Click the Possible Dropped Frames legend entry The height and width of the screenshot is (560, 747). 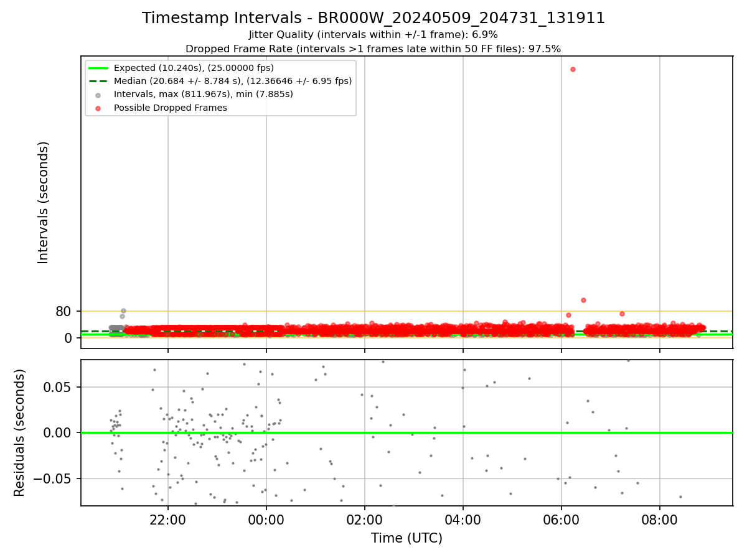[171, 108]
